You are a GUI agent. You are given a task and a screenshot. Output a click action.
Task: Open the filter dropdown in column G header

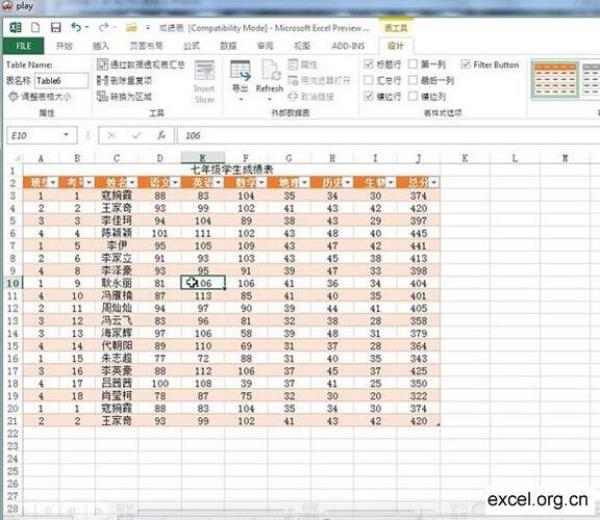[304, 183]
